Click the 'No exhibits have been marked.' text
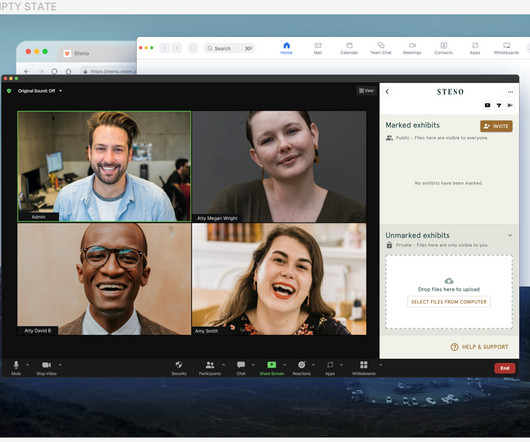This screenshot has height=442, width=530. pyautogui.click(x=449, y=183)
